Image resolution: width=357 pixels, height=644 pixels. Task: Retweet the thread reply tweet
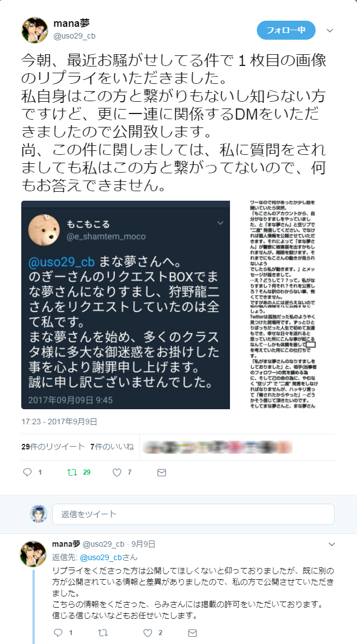click(103, 632)
